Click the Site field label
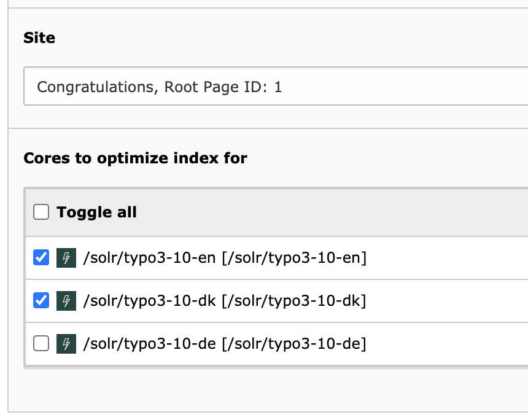528x420 pixels. 39,38
